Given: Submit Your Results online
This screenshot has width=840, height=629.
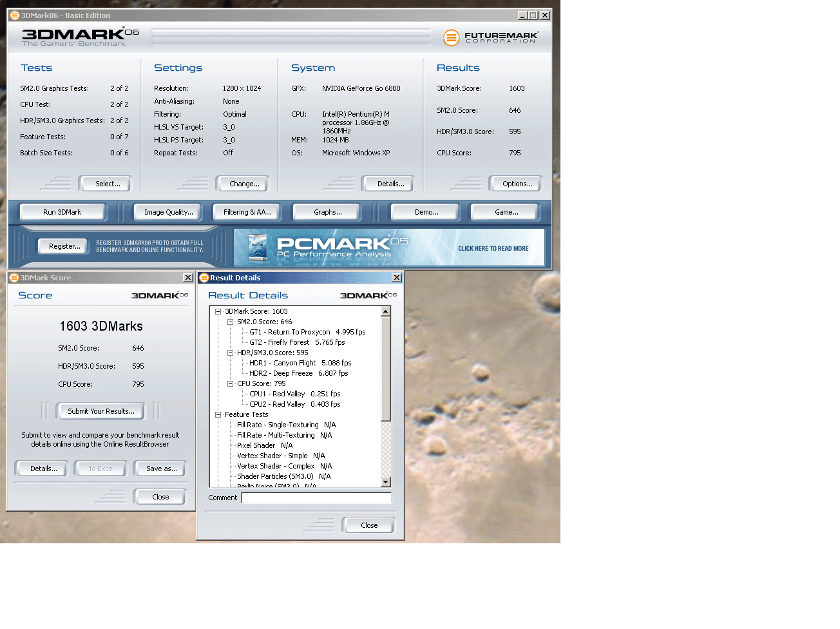Looking at the screenshot, I should pos(101,411).
